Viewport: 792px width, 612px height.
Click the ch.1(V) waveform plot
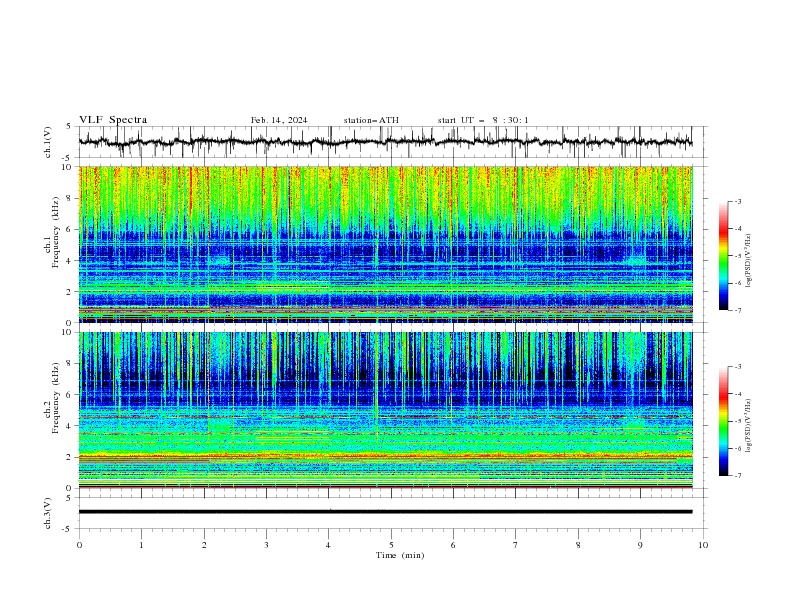(x=392, y=142)
